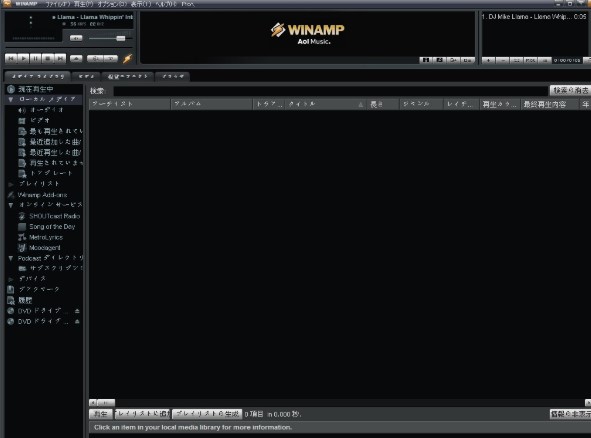Mute audio with the speaker button
The image size is (591, 438).
(x=76, y=38)
